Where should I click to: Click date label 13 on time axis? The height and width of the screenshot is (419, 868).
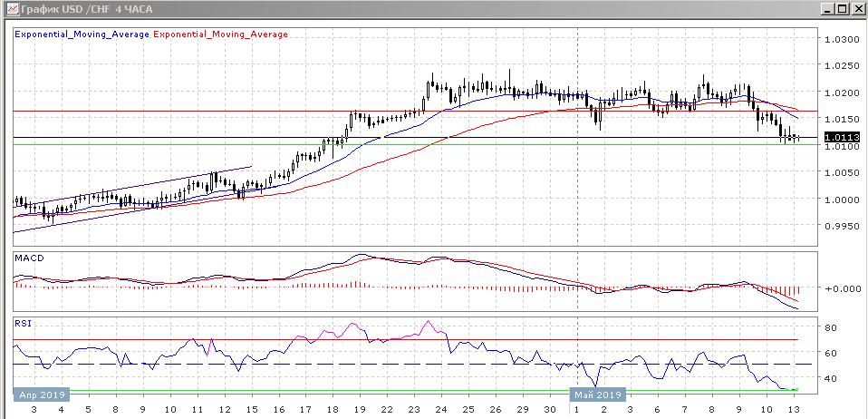point(794,410)
